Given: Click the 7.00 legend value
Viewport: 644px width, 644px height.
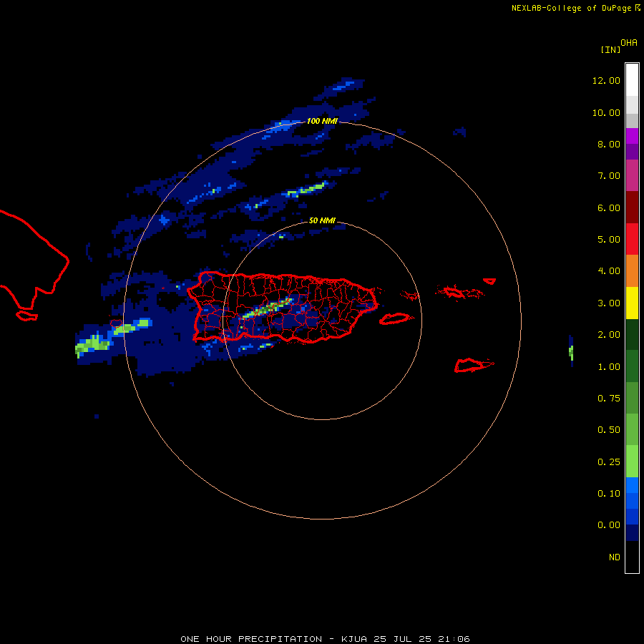Looking at the screenshot, I should 609,176.
